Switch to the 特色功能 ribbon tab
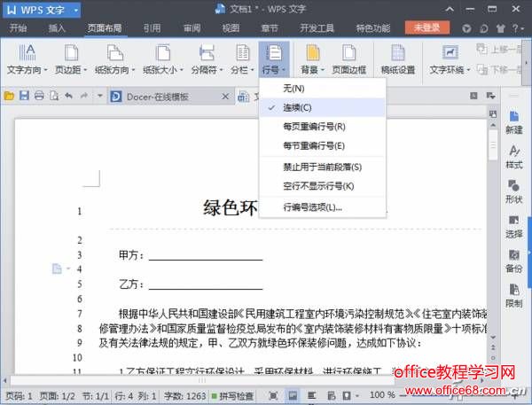Image resolution: width=532 pixels, height=405 pixels. pos(373,27)
